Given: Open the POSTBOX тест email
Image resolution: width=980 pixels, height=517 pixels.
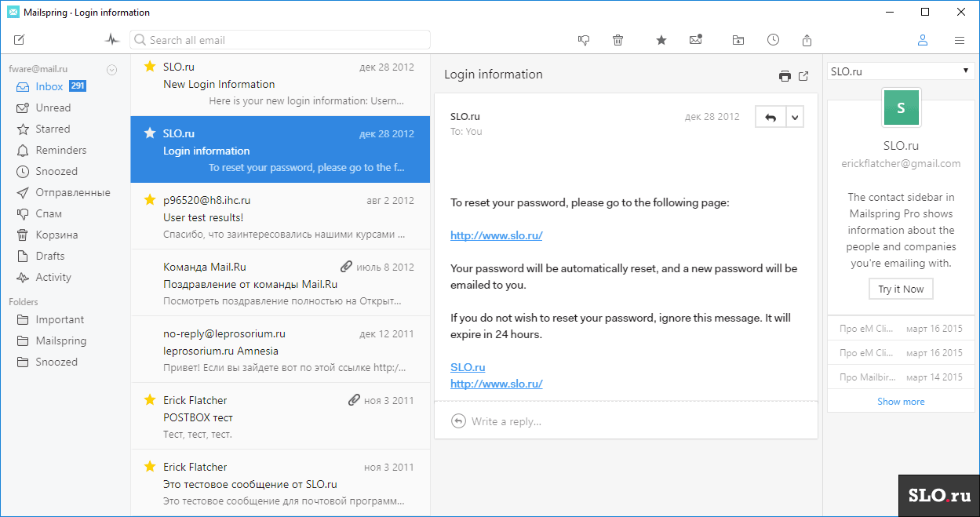Looking at the screenshot, I should [x=280, y=417].
